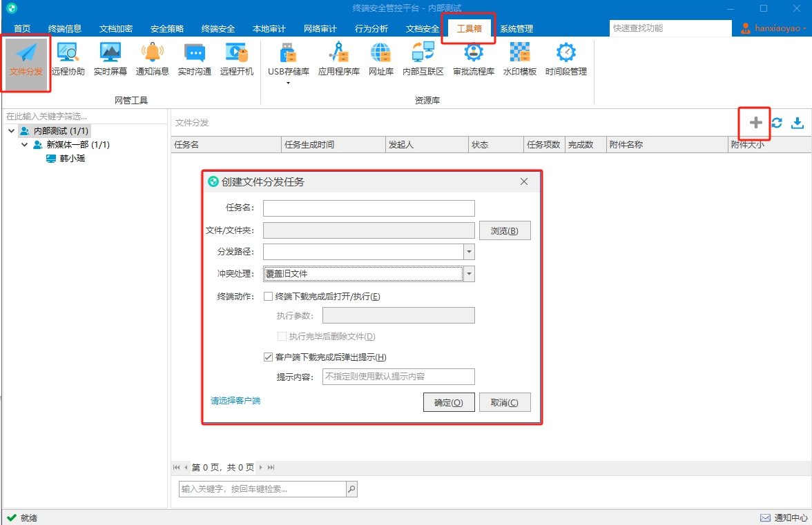Select the 新媒体一部 (1/1) tree item
812x525 pixels.
pyautogui.click(x=77, y=145)
